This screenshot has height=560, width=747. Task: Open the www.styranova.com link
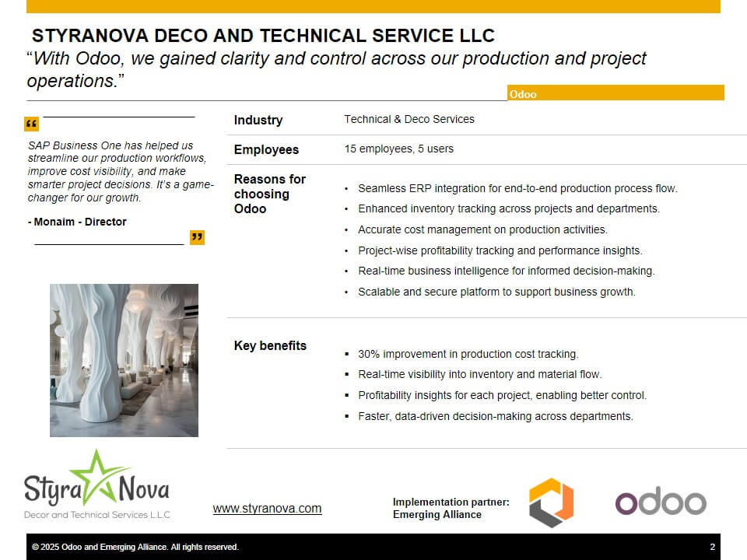267,508
